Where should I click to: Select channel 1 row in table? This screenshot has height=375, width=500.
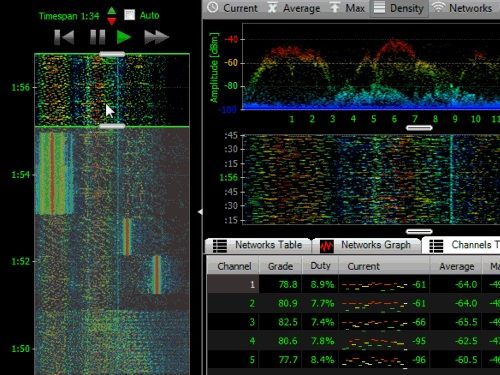coord(353,284)
